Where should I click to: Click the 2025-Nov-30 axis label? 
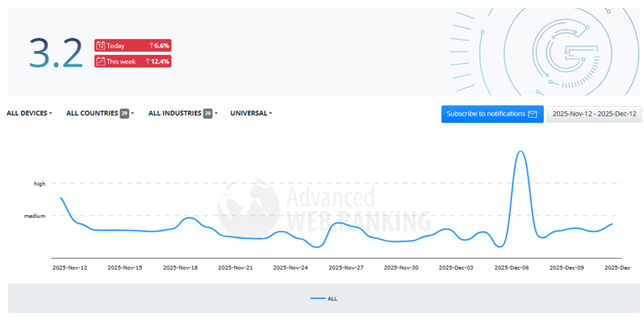coord(401,268)
